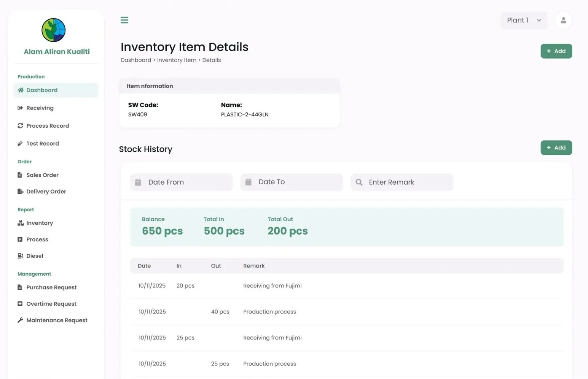Focus the Date To field
Viewport: 588px width, 379px height.
(292, 182)
